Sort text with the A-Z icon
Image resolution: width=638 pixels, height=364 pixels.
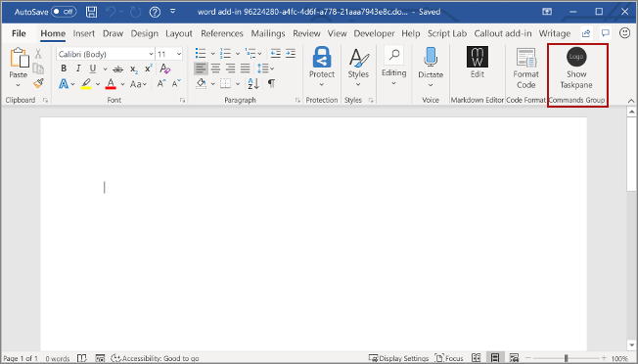(x=253, y=83)
